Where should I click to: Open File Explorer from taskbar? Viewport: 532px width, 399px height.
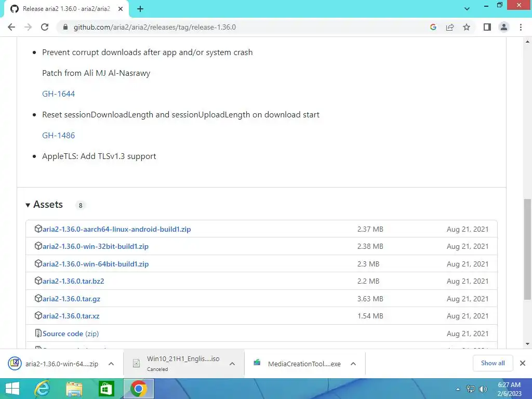point(74,389)
